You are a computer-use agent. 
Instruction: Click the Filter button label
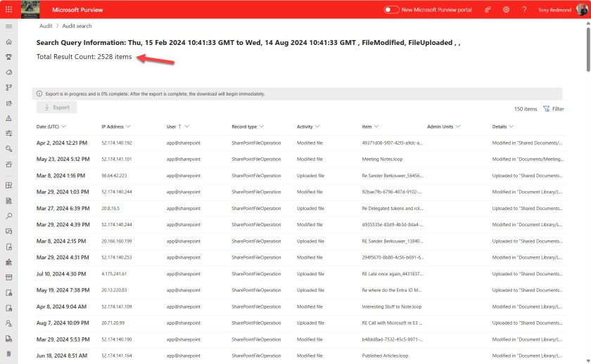[x=558, y=109]
